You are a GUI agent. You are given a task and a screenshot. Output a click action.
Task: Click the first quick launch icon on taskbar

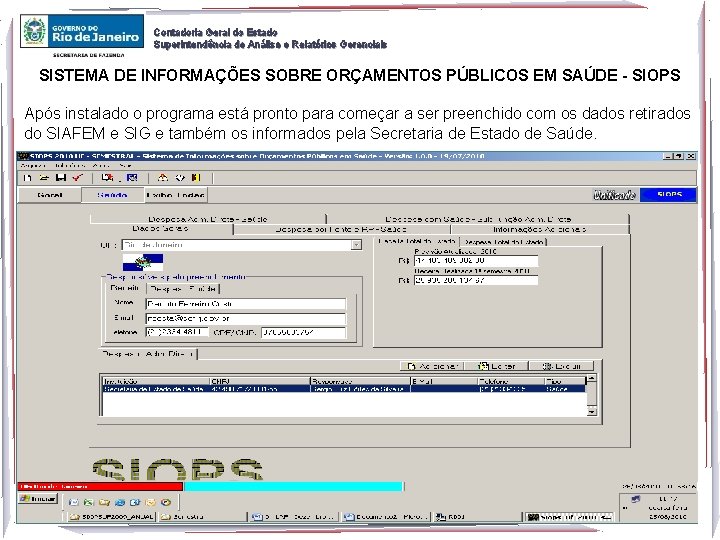click(73, 502)
